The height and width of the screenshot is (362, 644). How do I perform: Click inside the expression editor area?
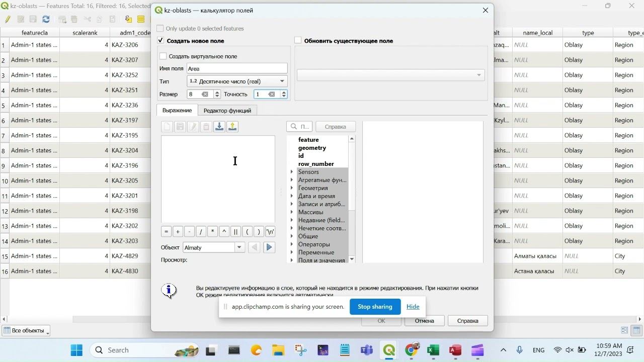click(218, 179)
